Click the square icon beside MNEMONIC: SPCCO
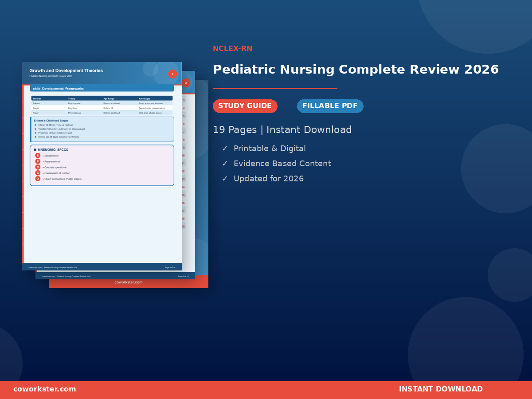 click(35, 150)
